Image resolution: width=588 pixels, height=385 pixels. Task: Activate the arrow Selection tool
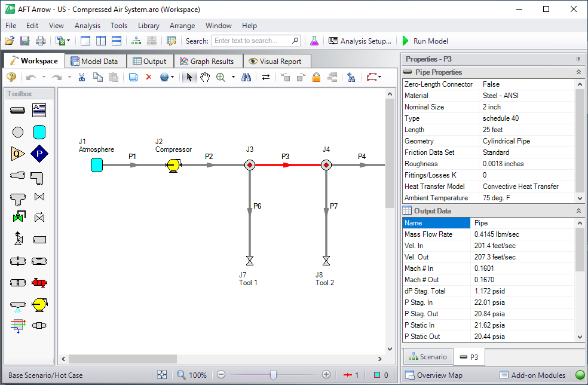point(189,77)
